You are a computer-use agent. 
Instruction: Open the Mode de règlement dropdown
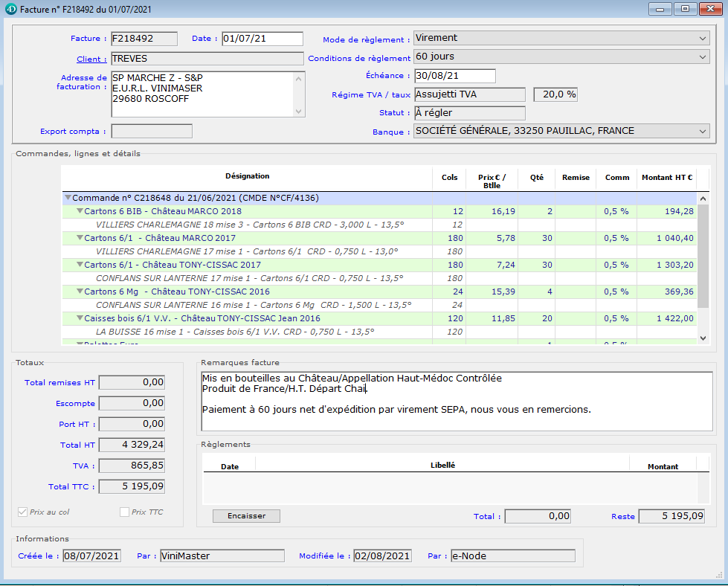click(561, 39)
